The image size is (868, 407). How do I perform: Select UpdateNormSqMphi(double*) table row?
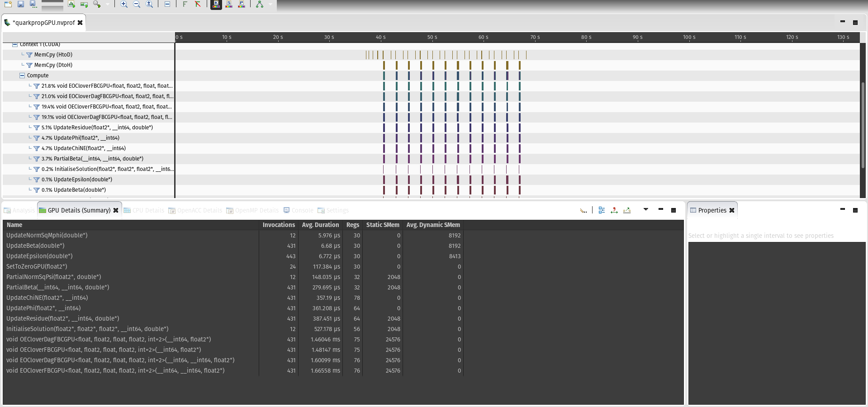pyautogui.click(x=233, y=235)
